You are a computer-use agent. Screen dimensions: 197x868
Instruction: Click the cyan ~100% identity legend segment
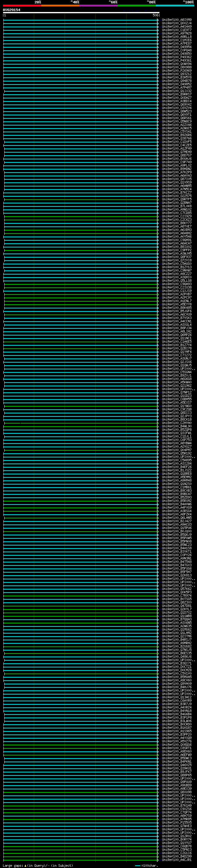(175, 6)
